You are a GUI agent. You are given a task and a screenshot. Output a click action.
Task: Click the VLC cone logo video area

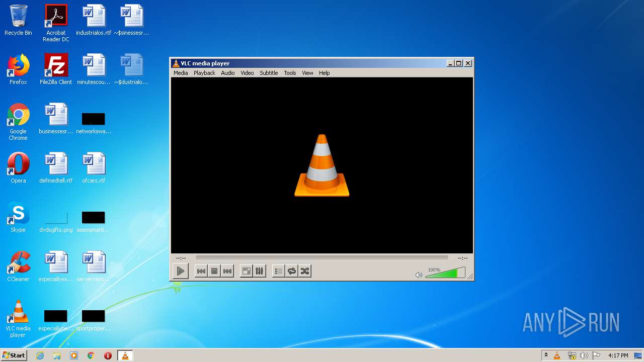[x=322, y=165]
